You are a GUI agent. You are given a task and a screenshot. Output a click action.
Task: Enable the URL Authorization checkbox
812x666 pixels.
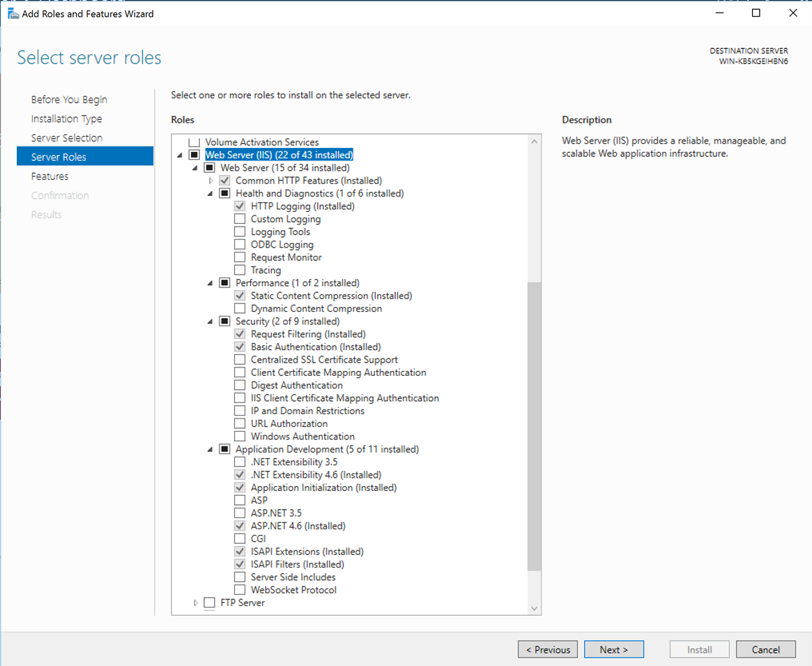[x=240, y=423]
